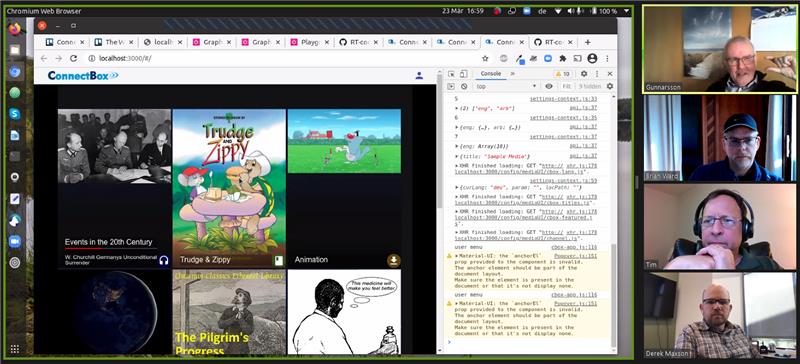Open the Earth at night thumbnail

[x=114, y=312]
